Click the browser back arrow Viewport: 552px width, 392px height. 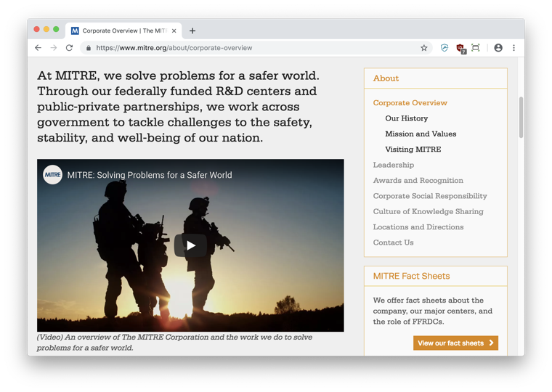[x=38, y=48]
